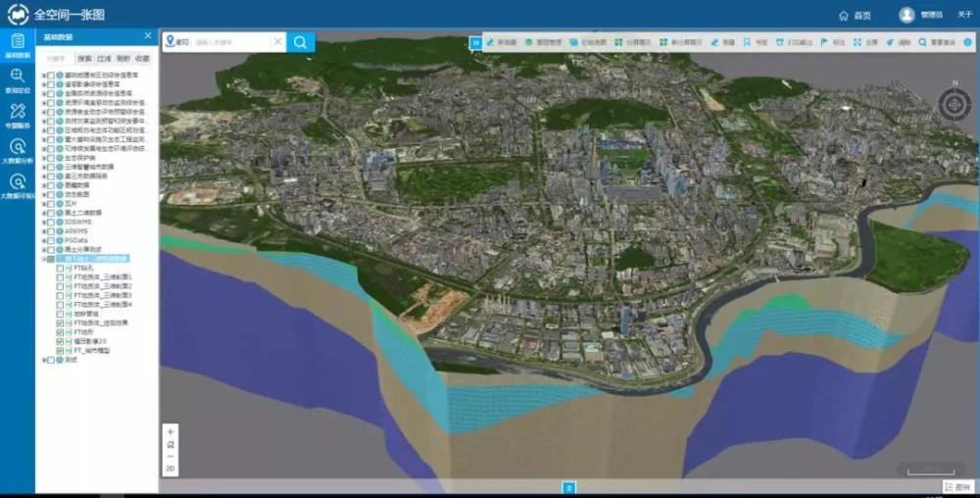Switch to the 收藏 tab

pos(142,58)
